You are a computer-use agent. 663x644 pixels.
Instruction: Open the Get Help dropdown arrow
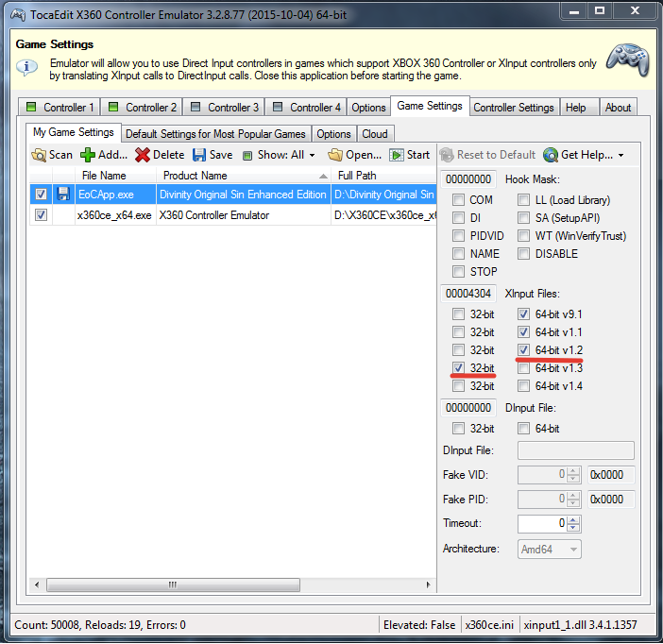coord(620,155)
